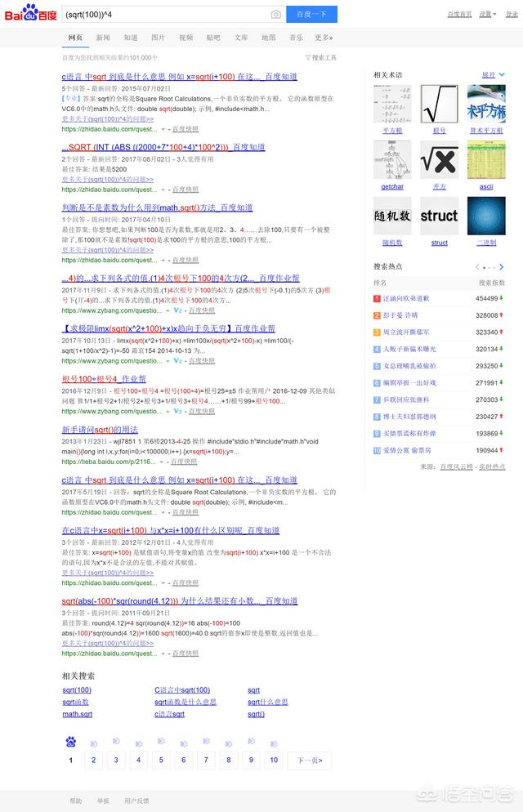Viewport: 523px width, 812px height.
Task: Go to results page 10
Action: click(274, 761)
